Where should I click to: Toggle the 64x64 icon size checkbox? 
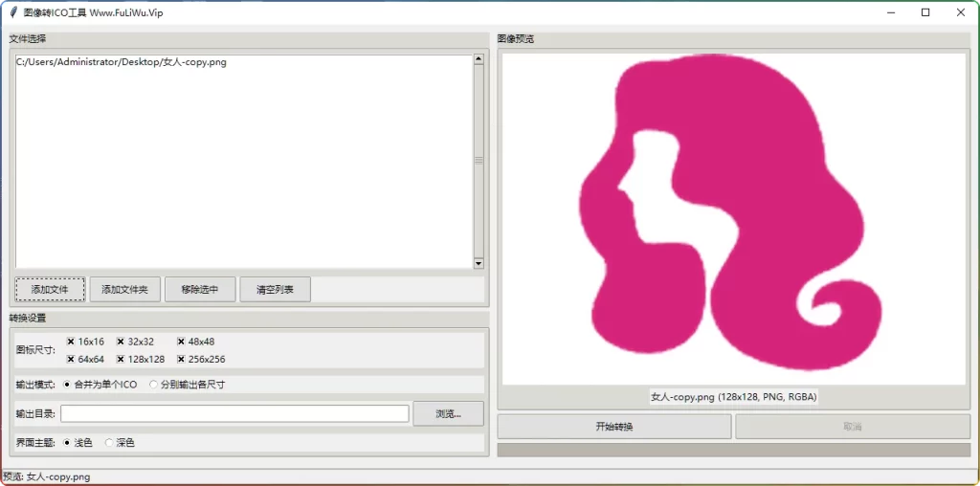tap(85, 359)
